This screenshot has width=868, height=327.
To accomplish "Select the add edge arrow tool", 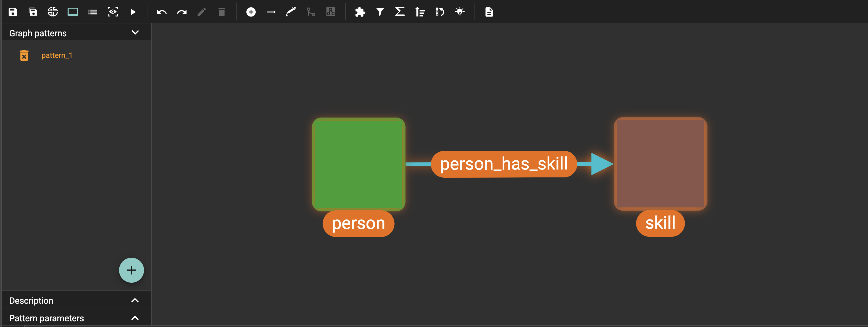I will click(x=271, y=12).
